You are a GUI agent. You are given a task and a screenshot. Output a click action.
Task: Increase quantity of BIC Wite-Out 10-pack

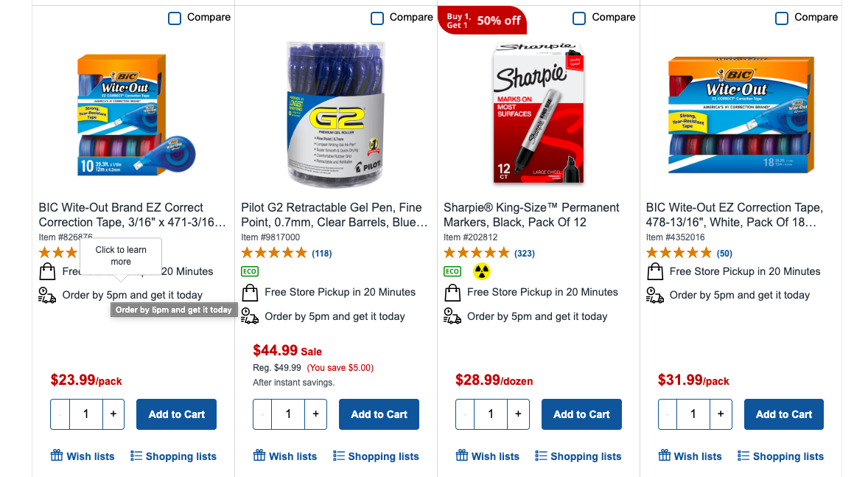pos(113,414)
